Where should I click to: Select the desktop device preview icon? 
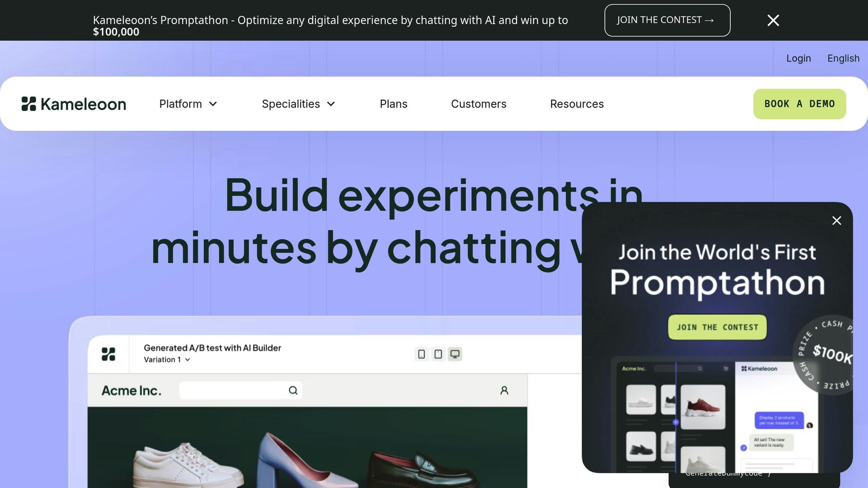455,354
